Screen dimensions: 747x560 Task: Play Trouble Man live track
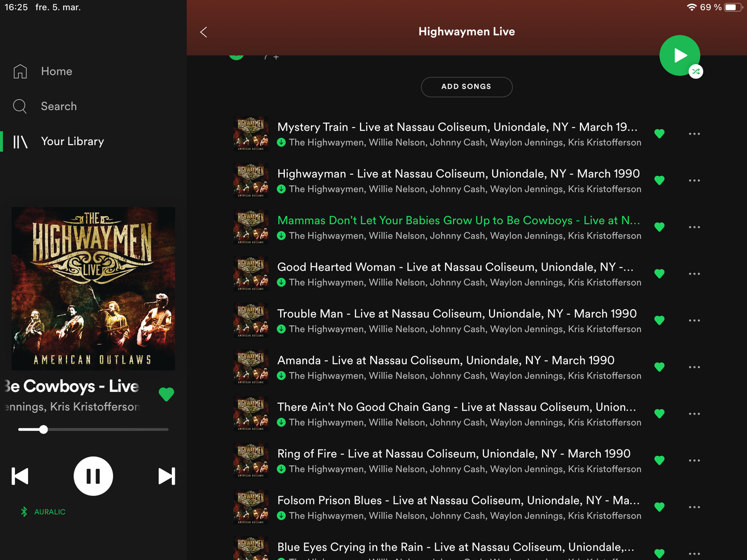tap(457, 314)
